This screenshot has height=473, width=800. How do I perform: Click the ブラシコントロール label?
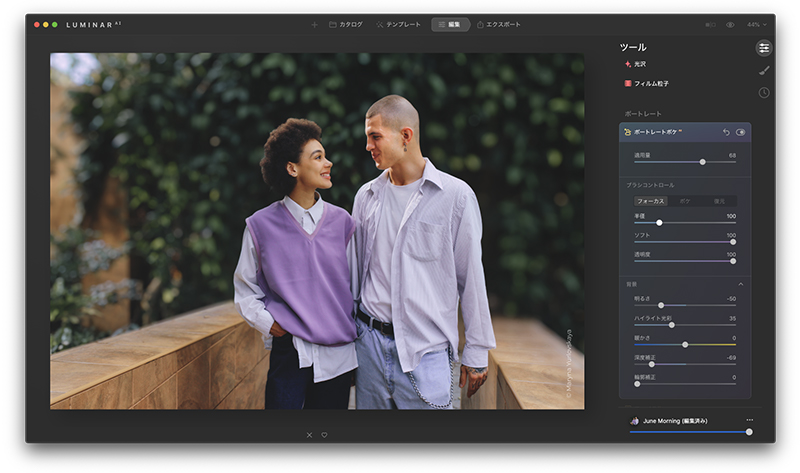(650, 185)
